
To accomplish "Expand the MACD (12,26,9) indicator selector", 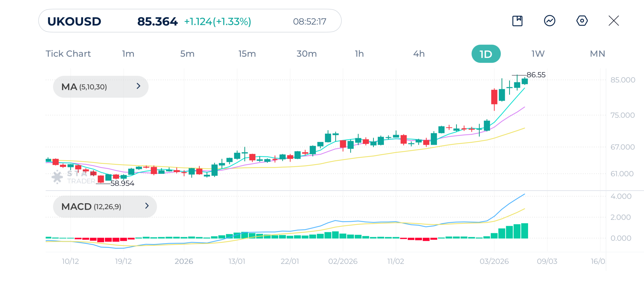I will click(x=105, y=206).
